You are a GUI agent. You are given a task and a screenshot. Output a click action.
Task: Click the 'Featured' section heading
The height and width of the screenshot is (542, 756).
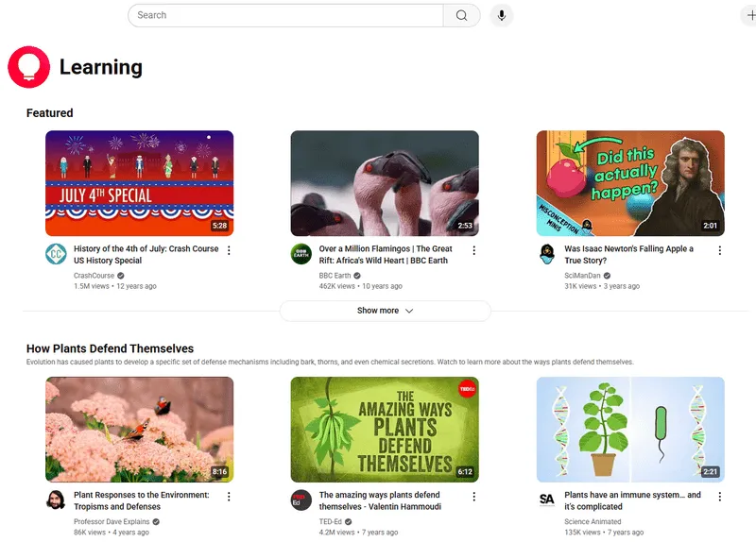pyautogui.click(x=50, y=112)
